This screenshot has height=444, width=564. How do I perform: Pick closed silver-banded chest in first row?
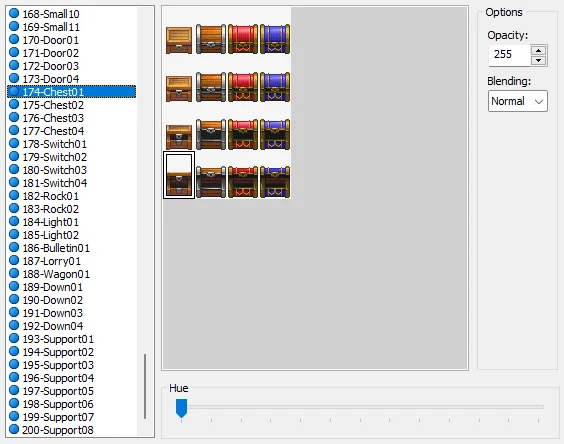point(211,39)
